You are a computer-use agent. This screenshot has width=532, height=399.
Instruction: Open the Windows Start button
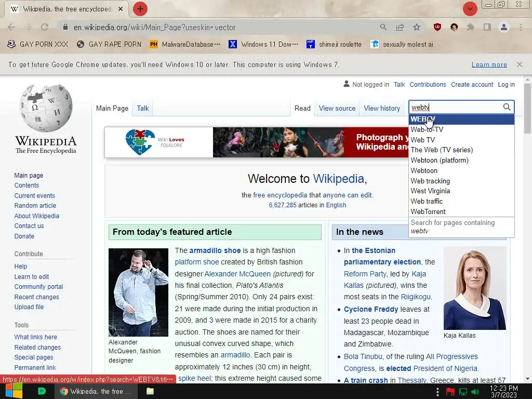[14, 391]
